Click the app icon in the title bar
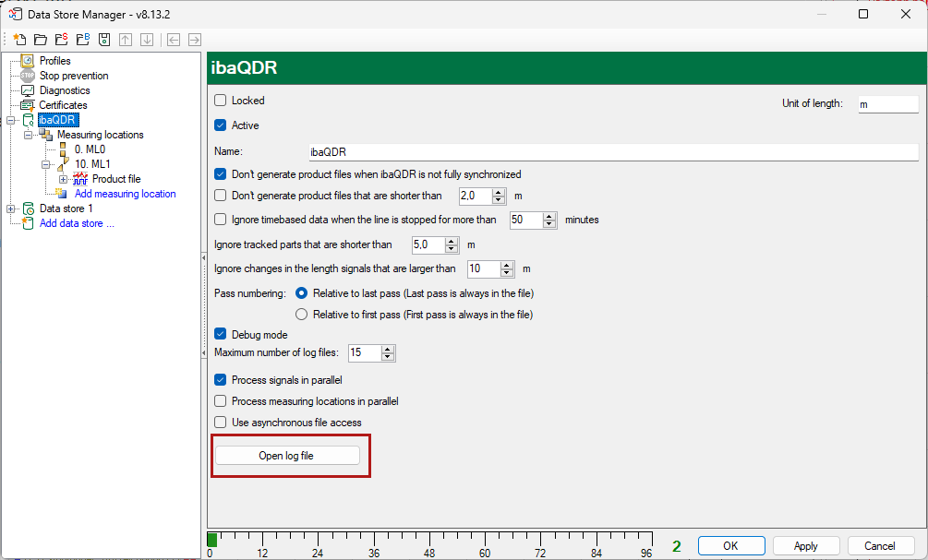Viewport: 928px width, 560px height. click(x=16, y=14)
